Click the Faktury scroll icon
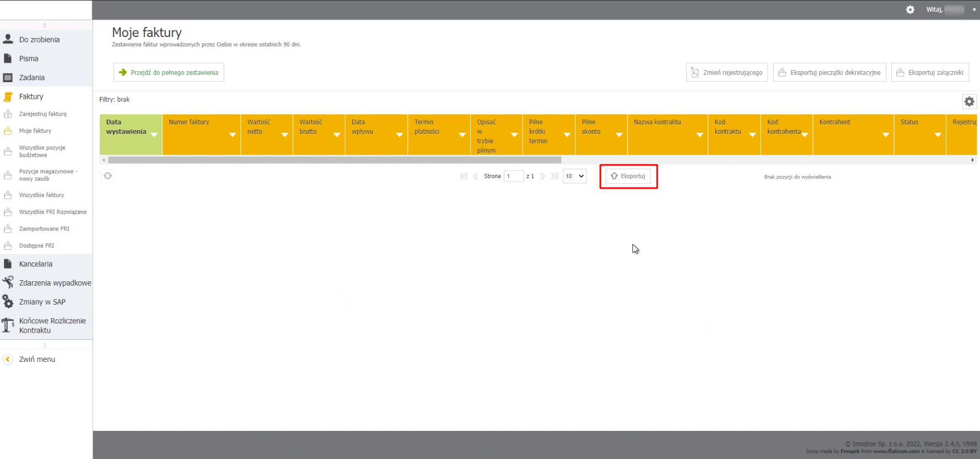The height and width of the screenshot is (459, 980). [x=8, y=97]
